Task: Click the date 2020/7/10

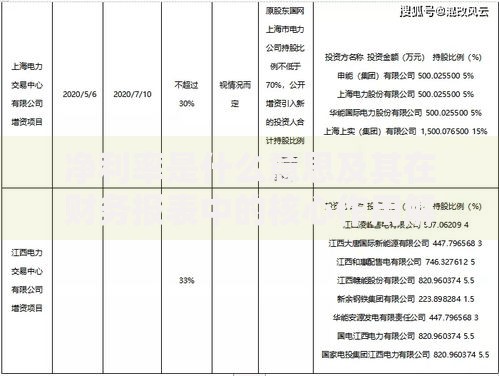Action: [132, 94]
